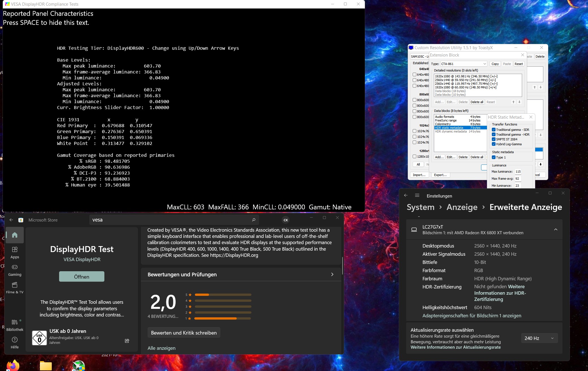
Task: Go to Anzeige in the breadcrumb
Action: [462, 207]
